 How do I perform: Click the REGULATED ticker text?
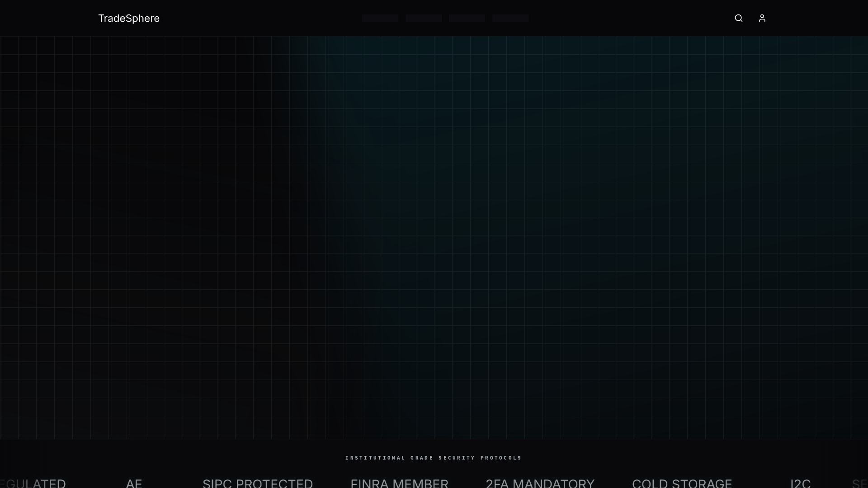[32, 483]
